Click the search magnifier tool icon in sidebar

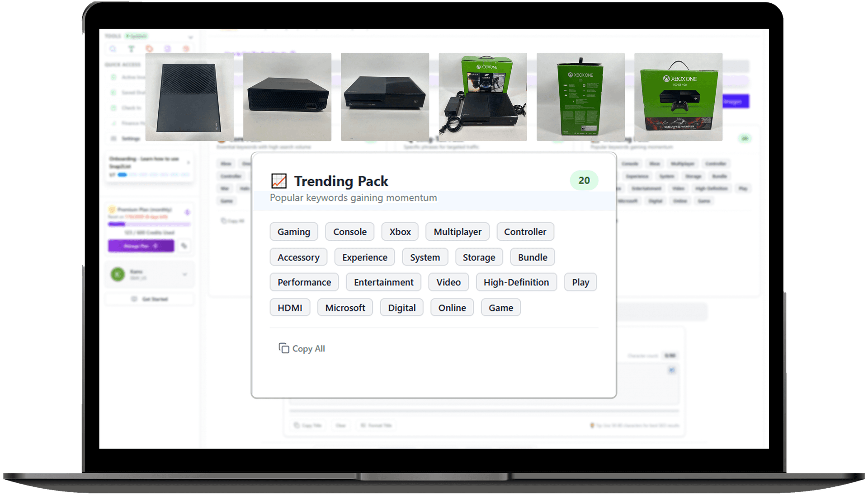pyautogui.click(x=113, y=49)
